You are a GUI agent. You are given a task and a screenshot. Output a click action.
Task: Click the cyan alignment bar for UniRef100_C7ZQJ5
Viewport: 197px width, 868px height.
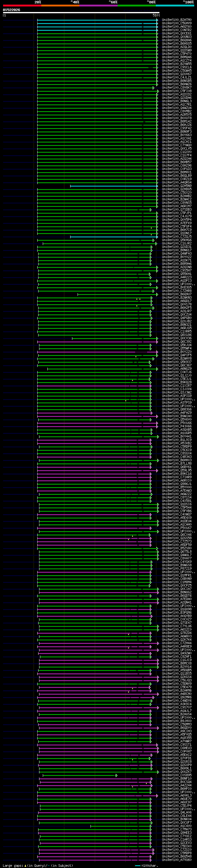click(114, 237)
